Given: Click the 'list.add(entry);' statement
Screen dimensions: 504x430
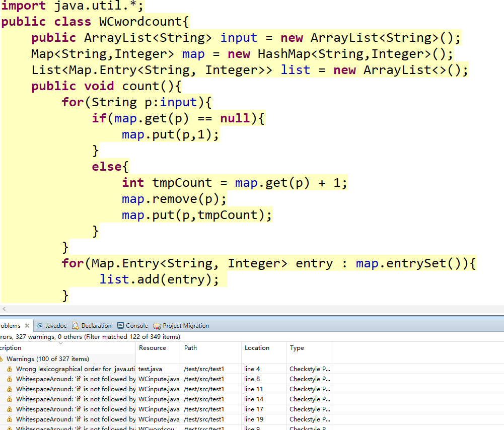Looking at the screenshot, I should [x=159, y=279].
